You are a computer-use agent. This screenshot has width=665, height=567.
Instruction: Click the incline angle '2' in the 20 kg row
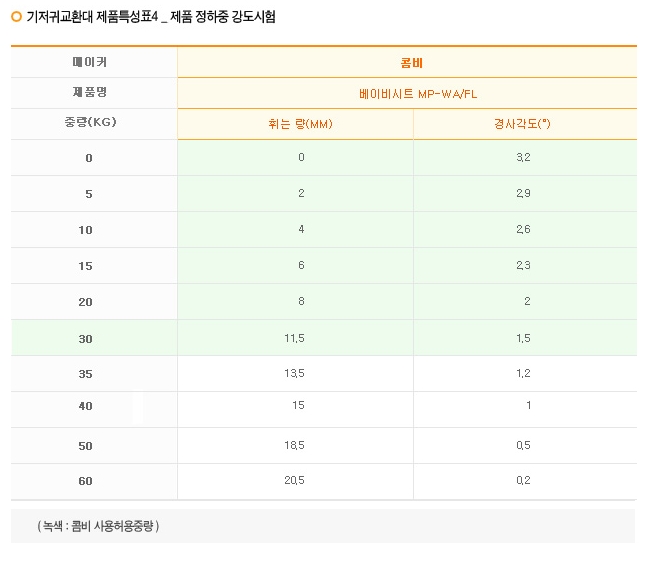click(527, 301)
